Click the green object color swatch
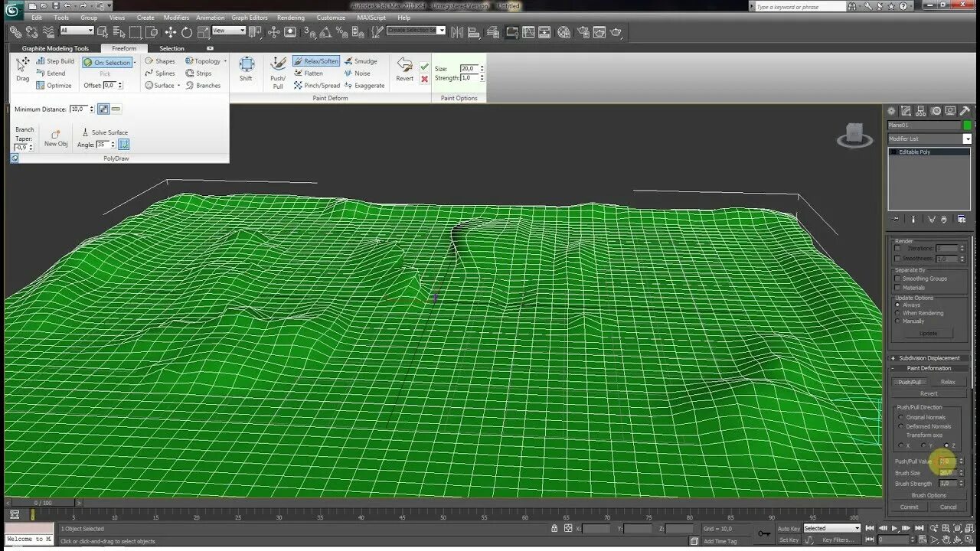The width and height of the screenshot is (980, 551). 967,125
